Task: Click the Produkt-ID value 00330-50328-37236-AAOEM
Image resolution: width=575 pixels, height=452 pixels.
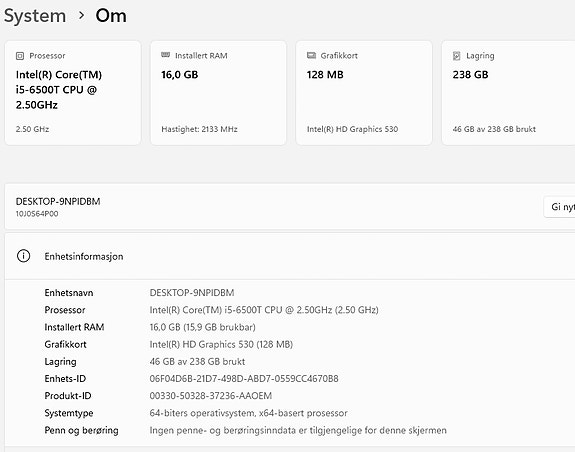Action: point(211,396)
